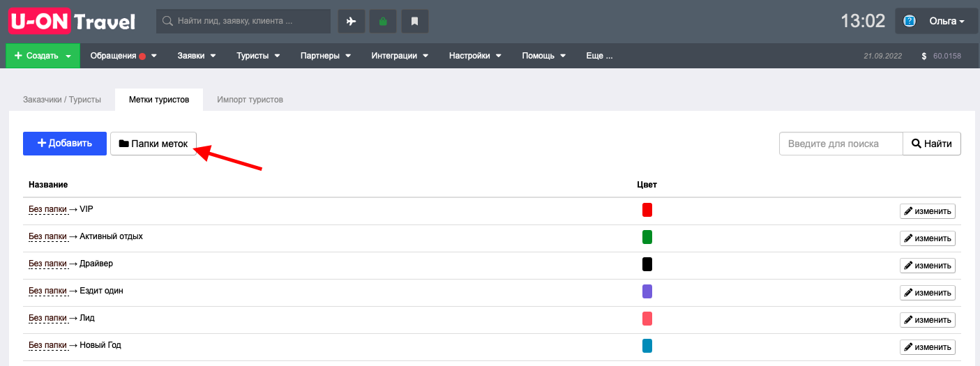Screen dimensions: 980x366
Task: Click the Название column header
Action: pos(48,185)
